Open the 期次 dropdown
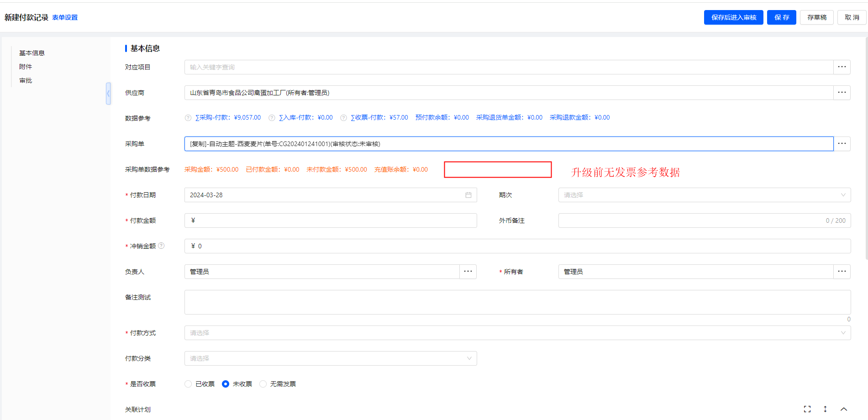 705,195
